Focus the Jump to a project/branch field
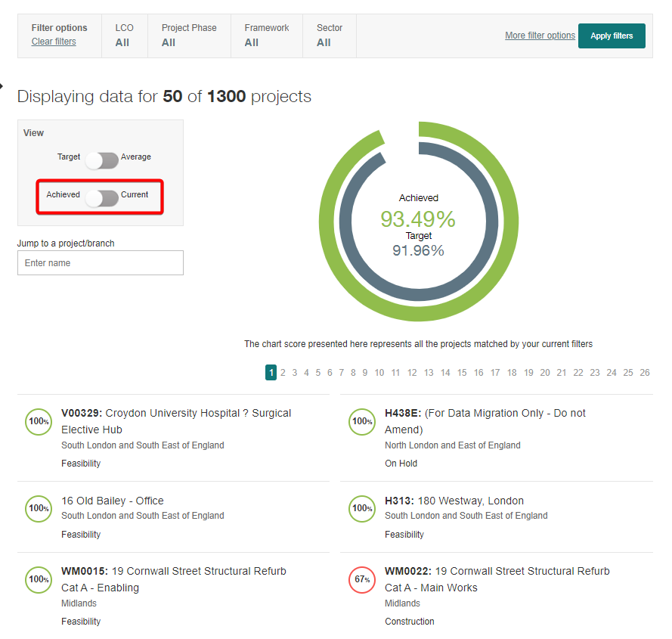 [101, 263]
